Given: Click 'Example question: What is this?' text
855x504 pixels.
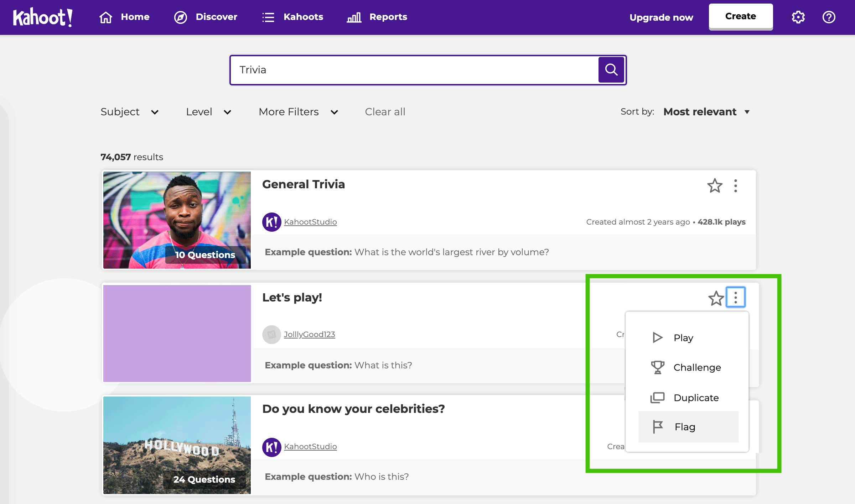Looking at the screenshot, I should [x=338, y=365].
